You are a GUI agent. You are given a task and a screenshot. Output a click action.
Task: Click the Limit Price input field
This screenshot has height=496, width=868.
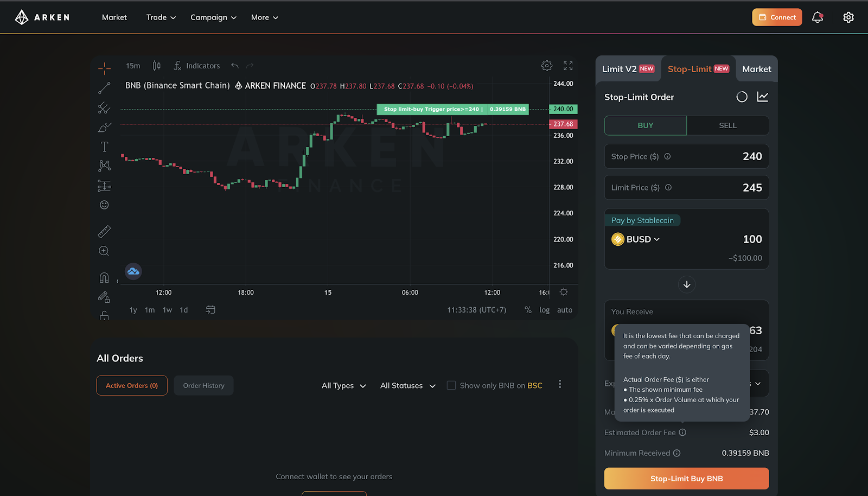point(687,187)
